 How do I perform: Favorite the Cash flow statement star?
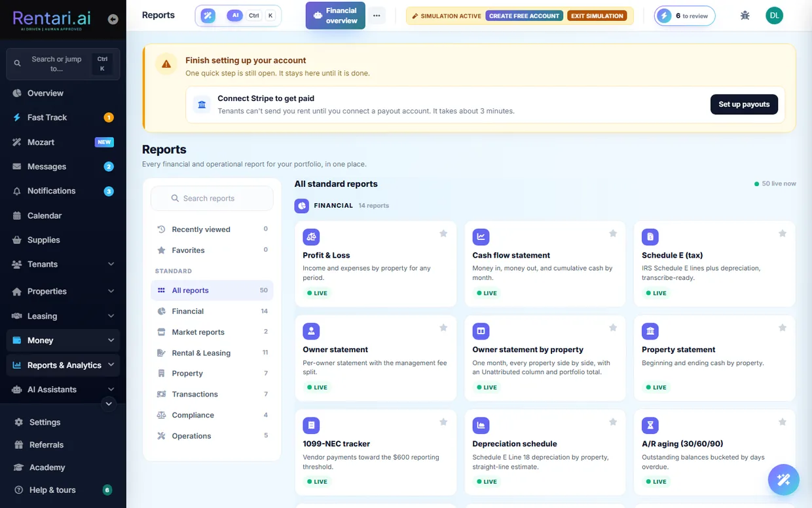click(x=613, y=233)
